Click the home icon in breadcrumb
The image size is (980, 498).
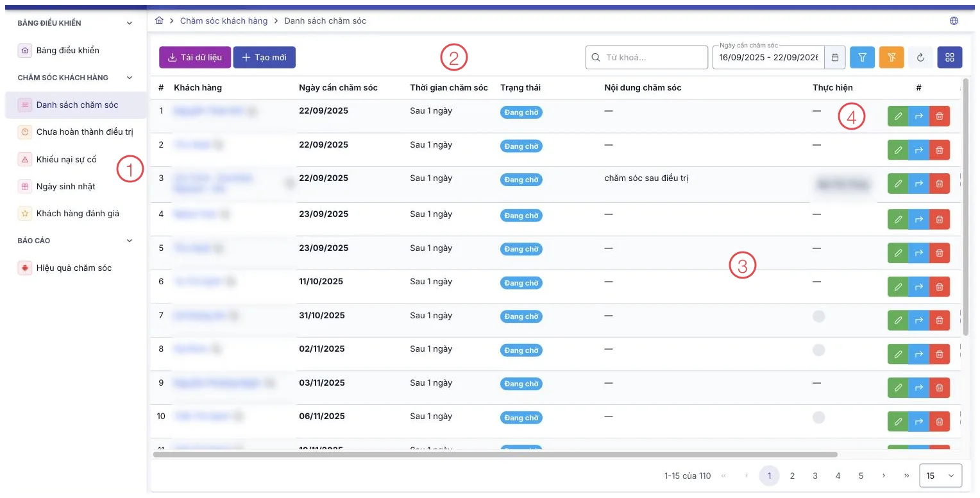[159, 21]
